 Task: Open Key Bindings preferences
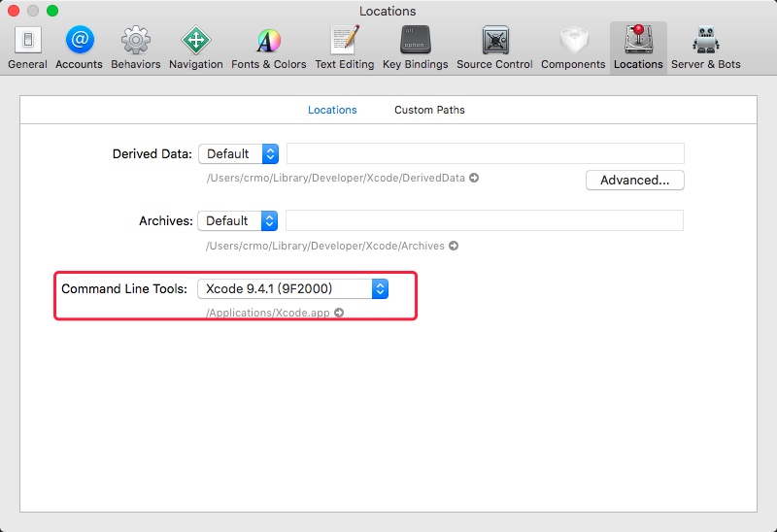(x=415, y=47)
